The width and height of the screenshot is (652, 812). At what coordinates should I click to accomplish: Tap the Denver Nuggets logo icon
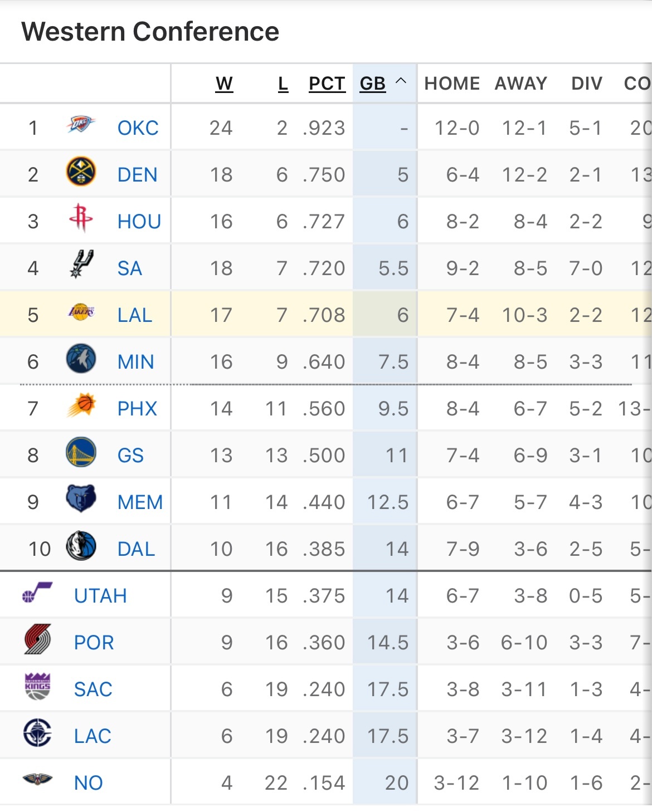(81, 172)
